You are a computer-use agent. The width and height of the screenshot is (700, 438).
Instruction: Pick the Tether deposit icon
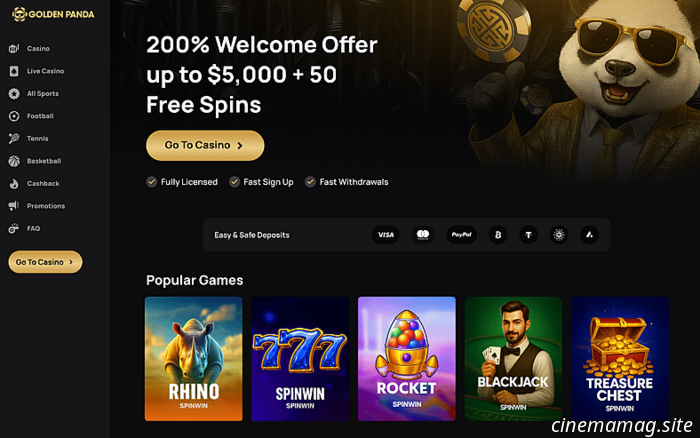[528, 235]
